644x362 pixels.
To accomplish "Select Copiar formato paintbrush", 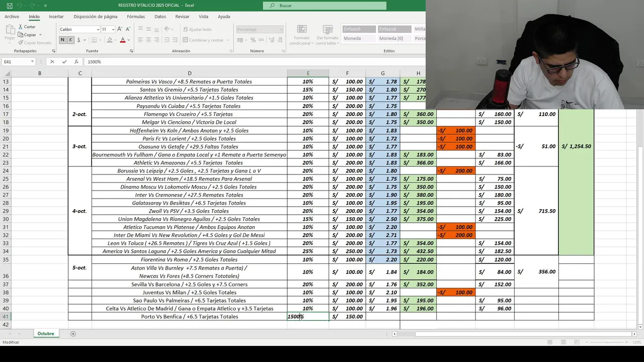I will (x=34, y=43).
